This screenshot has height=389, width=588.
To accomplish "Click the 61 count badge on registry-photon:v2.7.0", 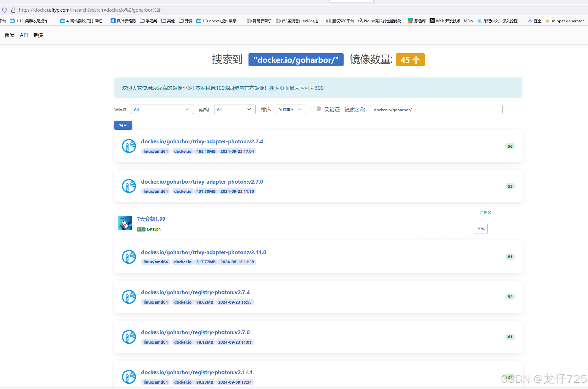I will point(510,337).
